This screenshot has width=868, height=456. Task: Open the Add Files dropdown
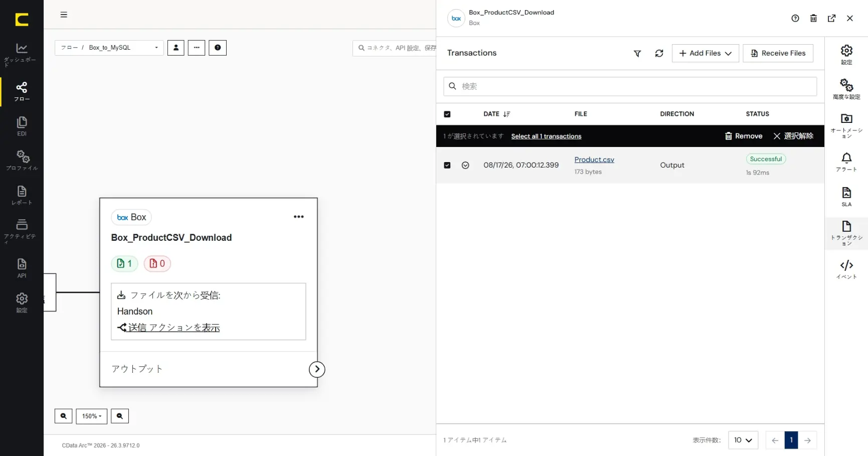706,53
